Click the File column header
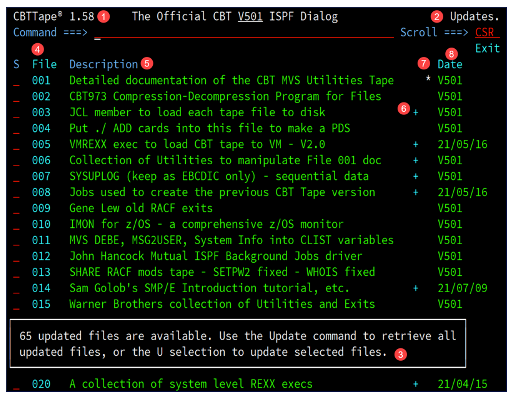Image resolution: width=515 pixels, height=397 pixels. pyautogui.click(x=44, y=64)
